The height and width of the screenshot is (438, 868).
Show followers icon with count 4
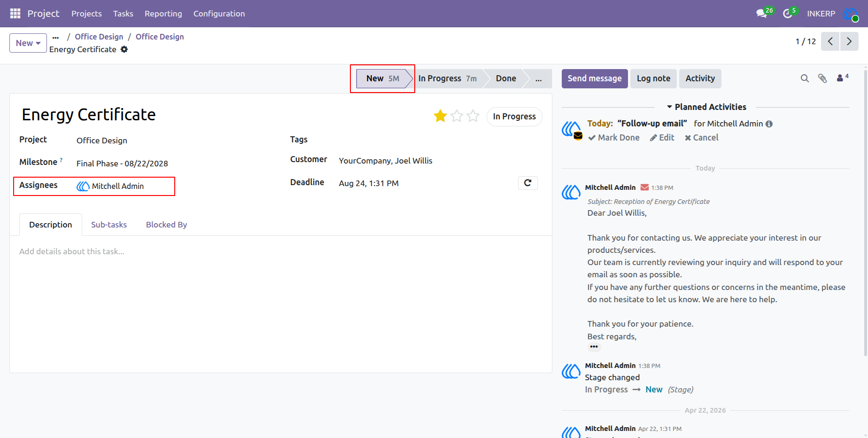tap(842, 78)
